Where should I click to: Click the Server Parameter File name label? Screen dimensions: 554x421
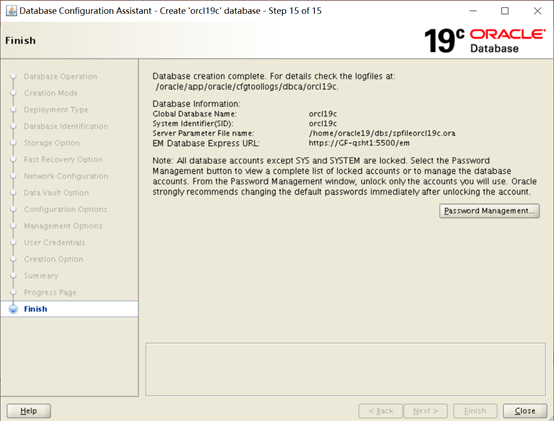[x=204, y=133]
